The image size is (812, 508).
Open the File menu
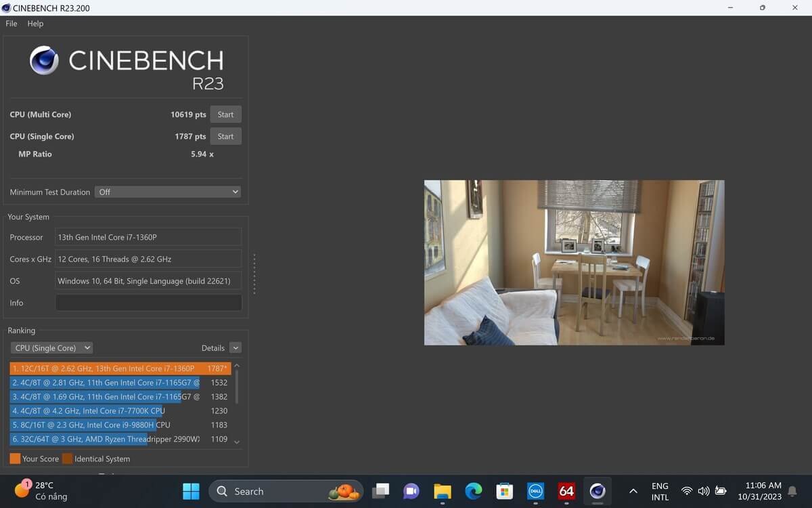click(12, 24)
